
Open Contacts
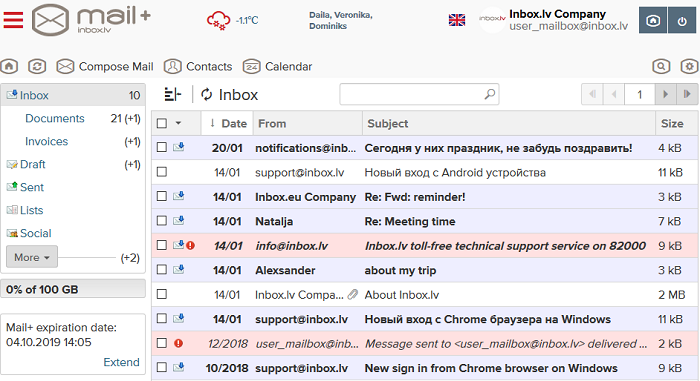point(198,67)
